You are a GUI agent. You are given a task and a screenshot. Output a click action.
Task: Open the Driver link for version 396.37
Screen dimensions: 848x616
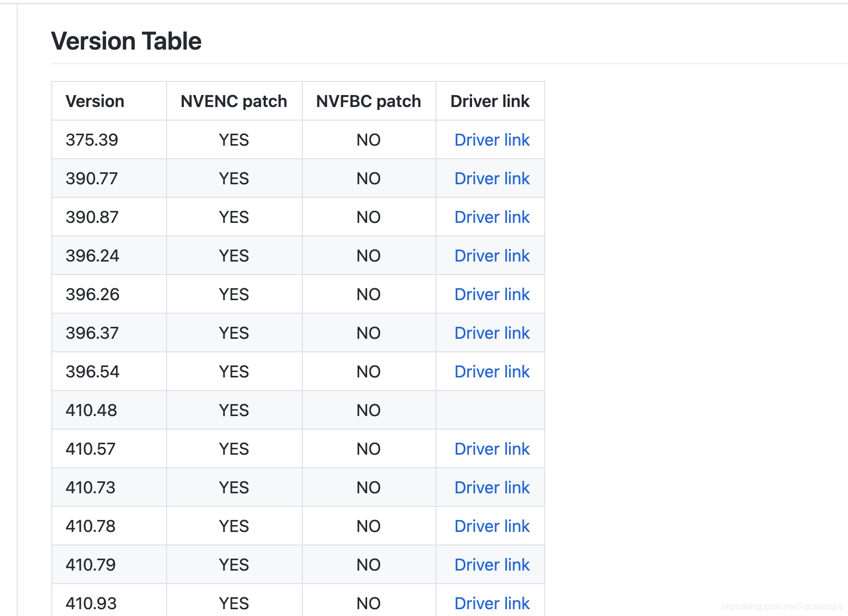pyautogui.click(x=492, y=333)
